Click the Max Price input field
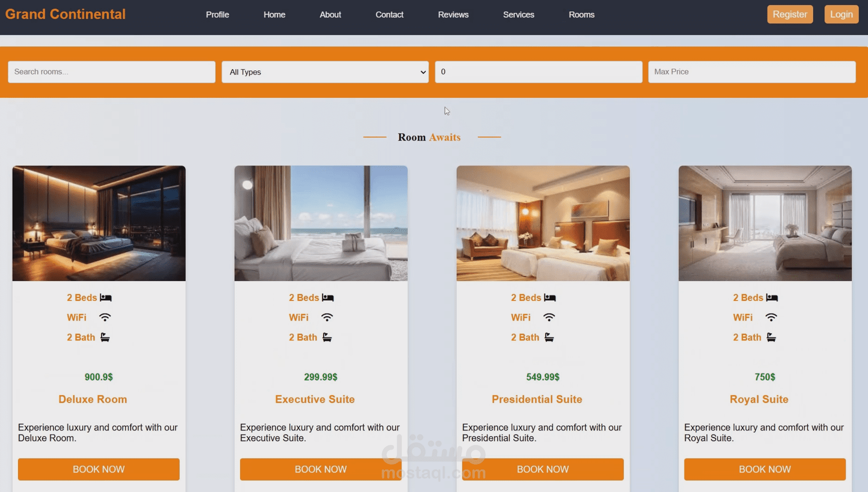Screen dimensions: 868x492 [x=752, y=72]
